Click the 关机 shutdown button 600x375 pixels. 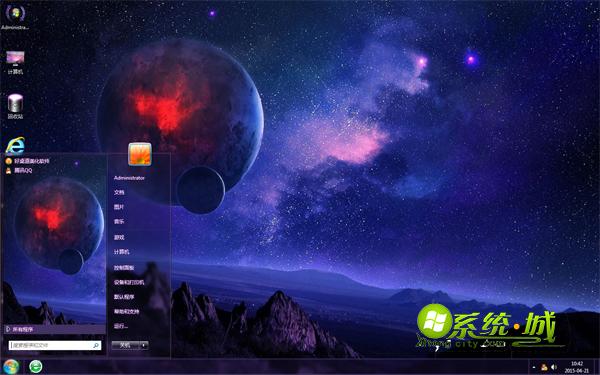(x=126, y=345)
